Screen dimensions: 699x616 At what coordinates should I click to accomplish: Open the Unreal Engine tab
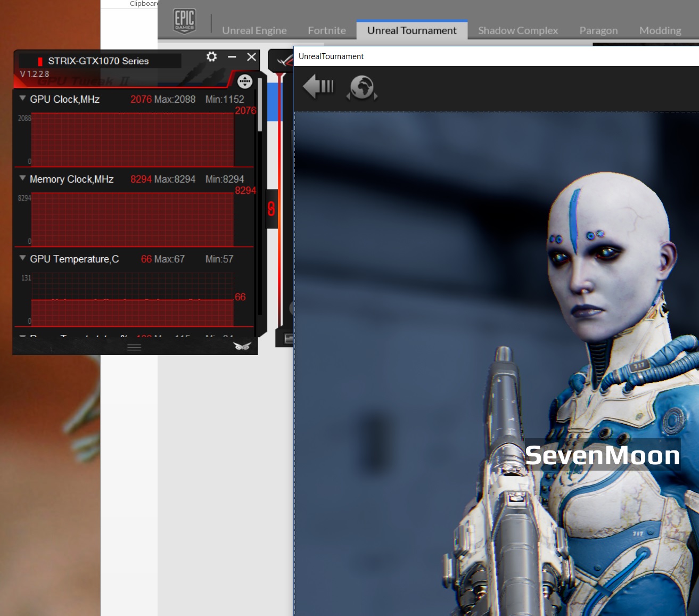[x=254, y=30]
